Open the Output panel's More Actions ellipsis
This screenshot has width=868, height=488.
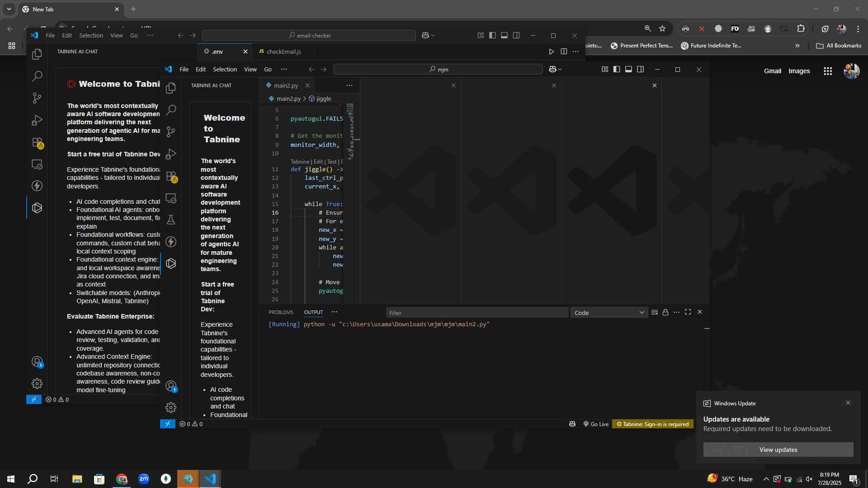(676, 312)
